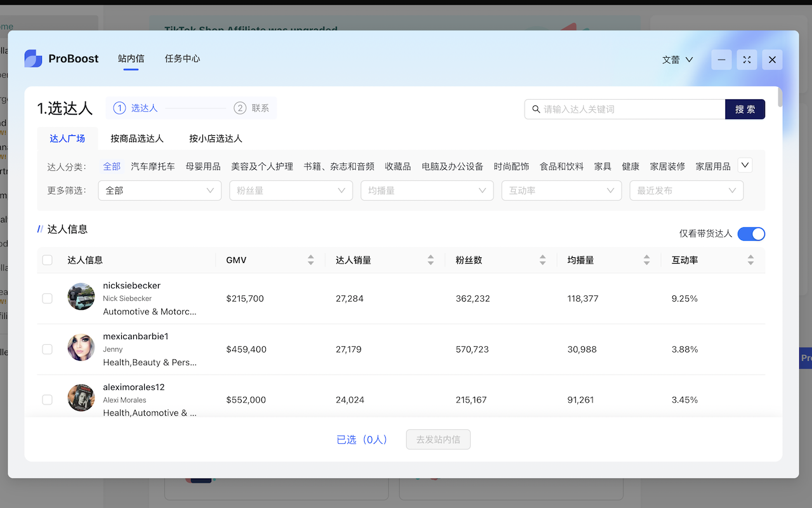This screenshot has width=812, height=508.
Task: Expand more 达人分类 categories with the chevron
Action: [x=745, y=164]
